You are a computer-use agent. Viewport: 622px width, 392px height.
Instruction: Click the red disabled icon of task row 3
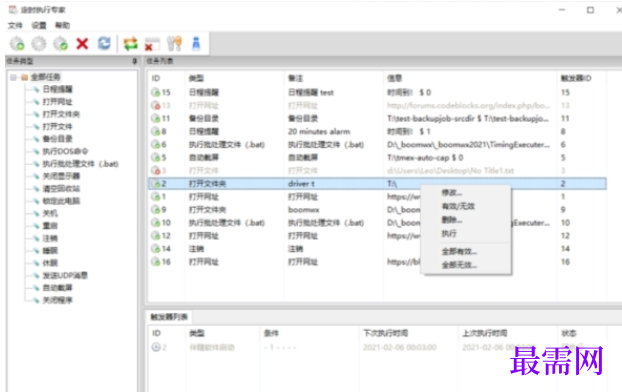click(x=156, y=171)
